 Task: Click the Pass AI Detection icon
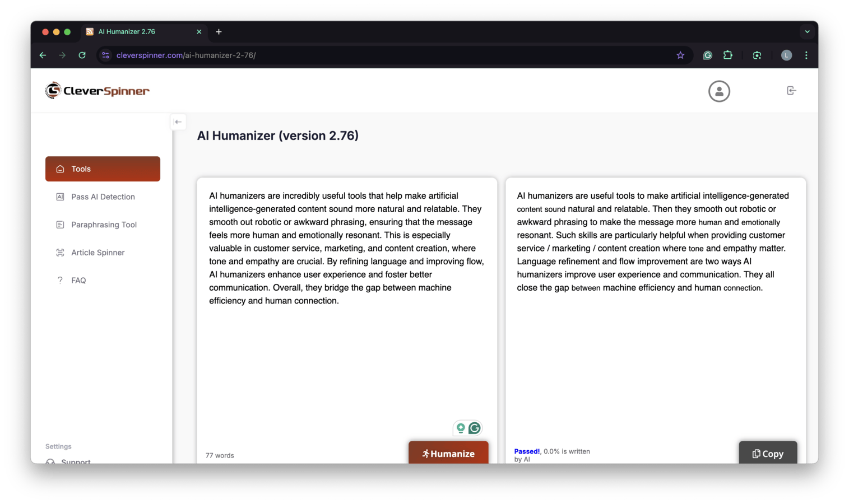[60, 197]
